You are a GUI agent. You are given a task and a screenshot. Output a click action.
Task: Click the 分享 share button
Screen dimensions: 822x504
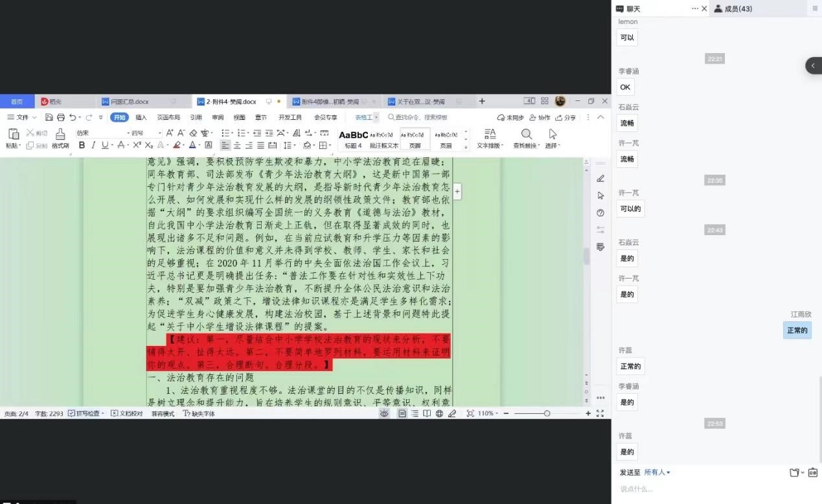(565, 117)
